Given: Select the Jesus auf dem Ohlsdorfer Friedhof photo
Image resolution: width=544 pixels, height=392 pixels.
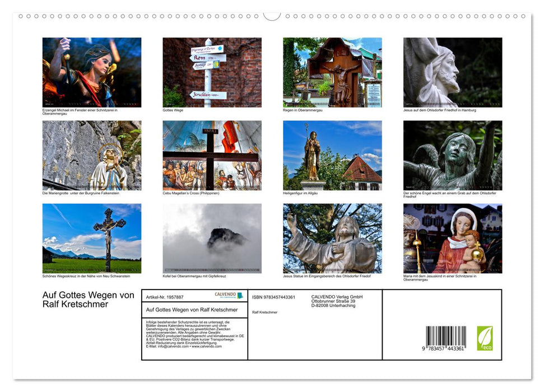Looking at the screenshot, I should point(453,72).
